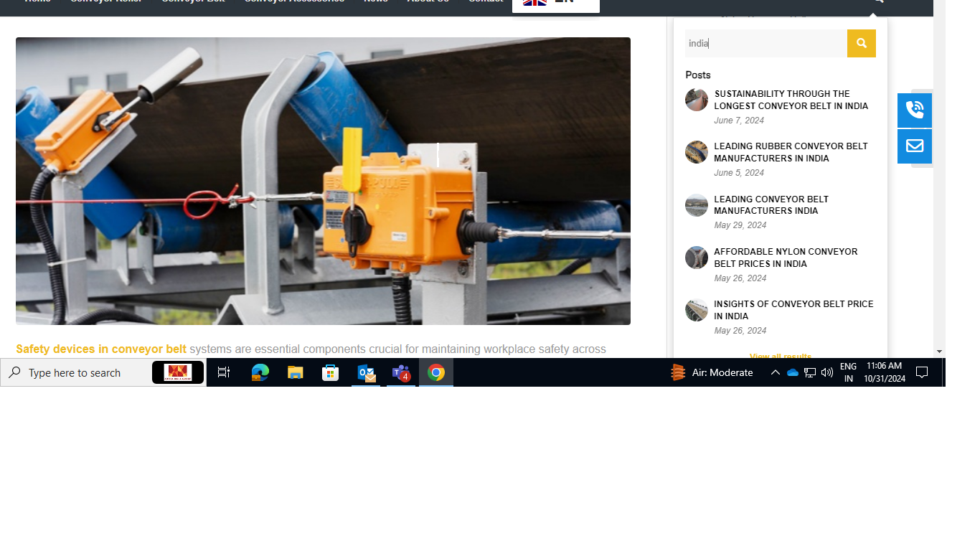Switch to Chrome on the taskbar
Viewport: 980px width, 551px height.
(x=436, y=372)
